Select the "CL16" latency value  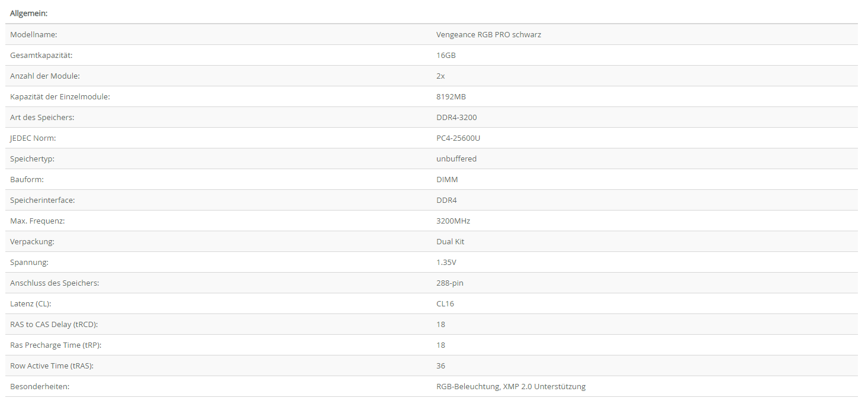coord(445,304)
